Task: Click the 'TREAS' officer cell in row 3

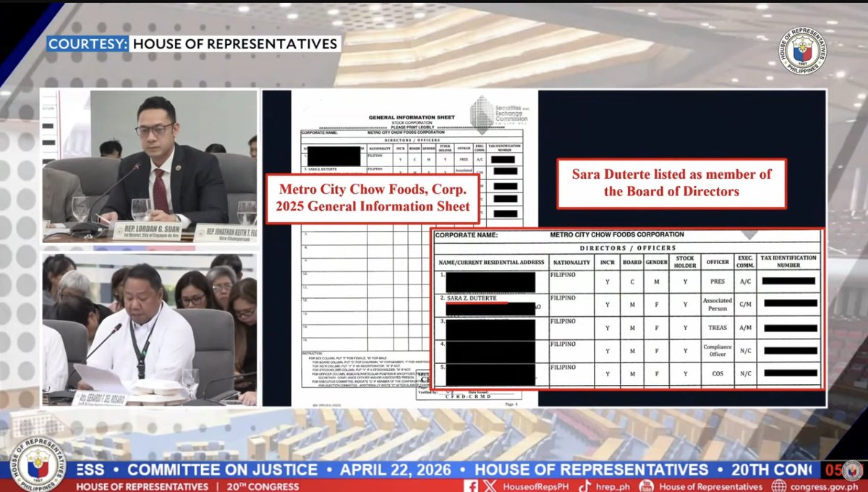Action: pyautogui.click(x=717, y=328)
